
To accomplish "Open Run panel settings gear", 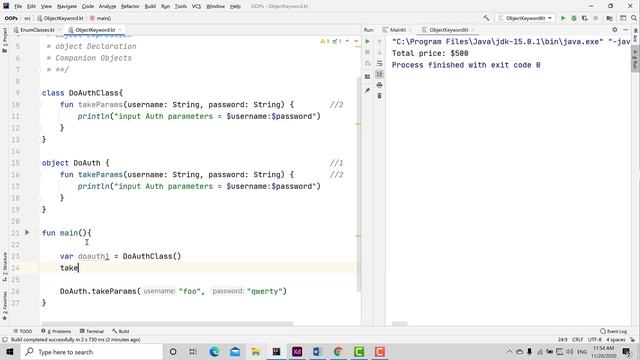I will coord(615,29).
